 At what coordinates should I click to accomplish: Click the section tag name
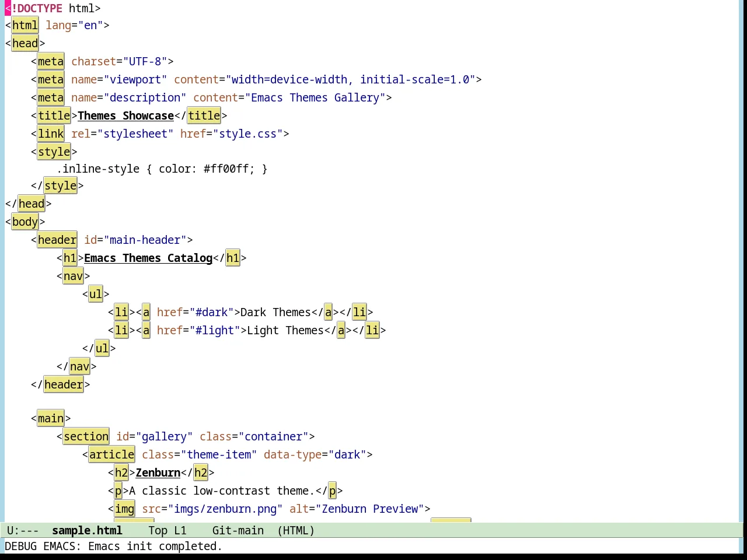tap(86, 436)
